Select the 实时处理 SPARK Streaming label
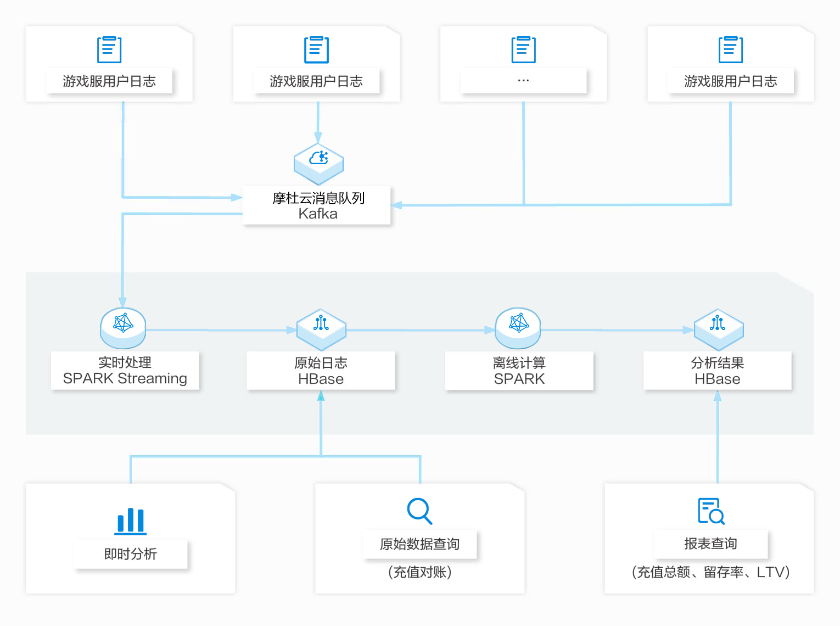The image size is (840, 626). [125, 371]
